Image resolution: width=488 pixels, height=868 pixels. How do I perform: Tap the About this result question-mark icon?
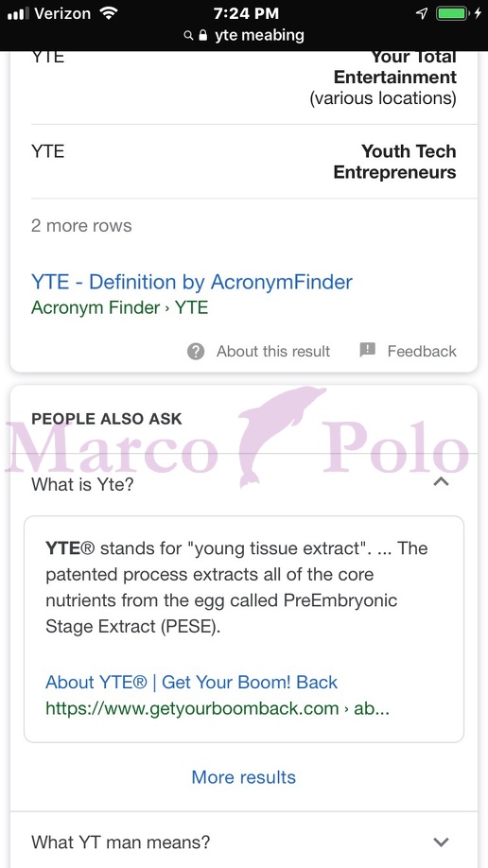click(x=196, y=351)
